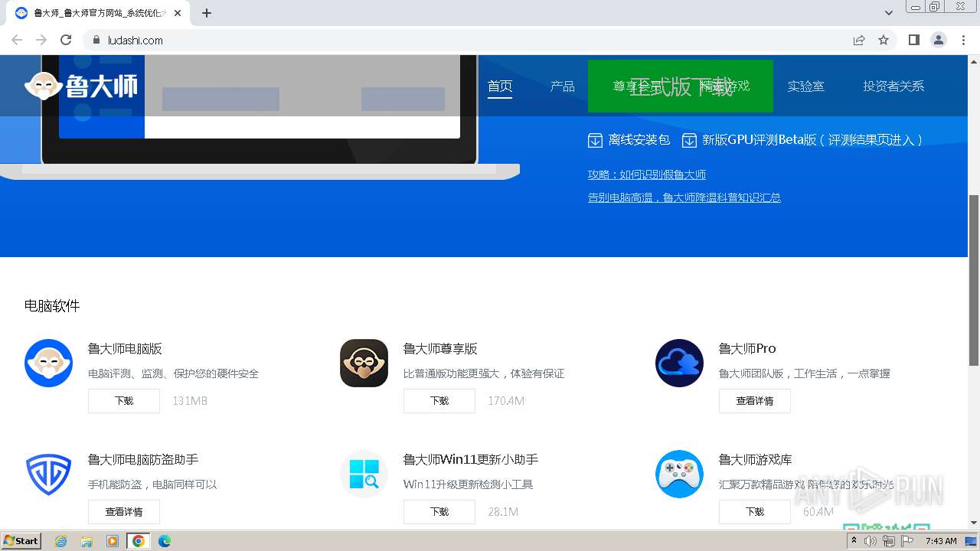
Task: Click the scrollbar down arrow
Action: [974, 523]
